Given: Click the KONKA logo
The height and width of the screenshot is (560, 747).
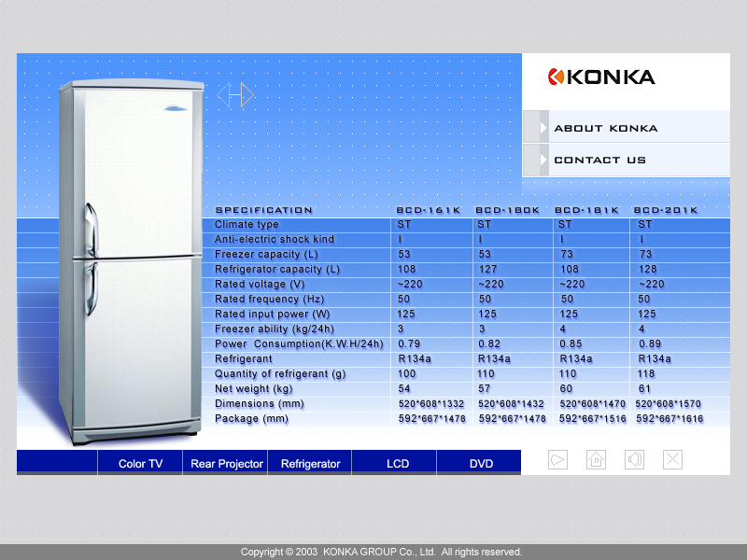Looking at the screenshot, I should 601,77.
